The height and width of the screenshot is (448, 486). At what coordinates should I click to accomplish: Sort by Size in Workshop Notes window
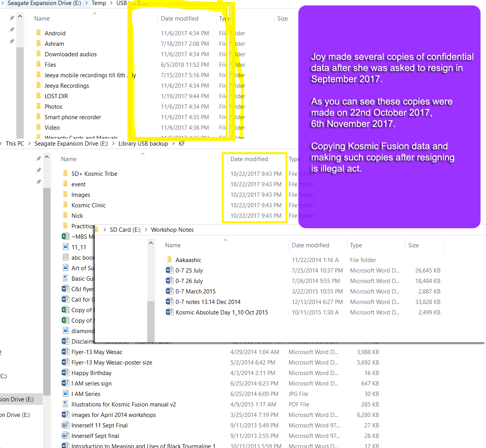[x=413, y=245]
